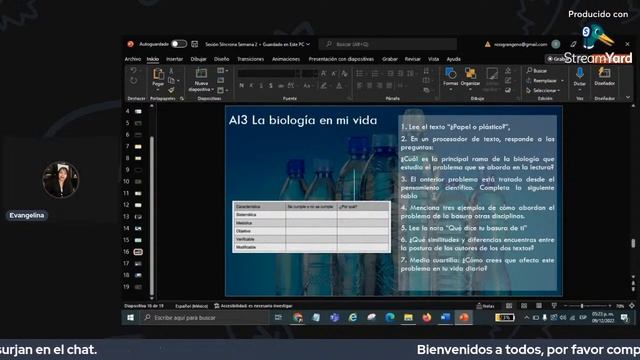This screenshot has width=640, height=360.
Task: Open Word from the taskbar
Action: 445,318
